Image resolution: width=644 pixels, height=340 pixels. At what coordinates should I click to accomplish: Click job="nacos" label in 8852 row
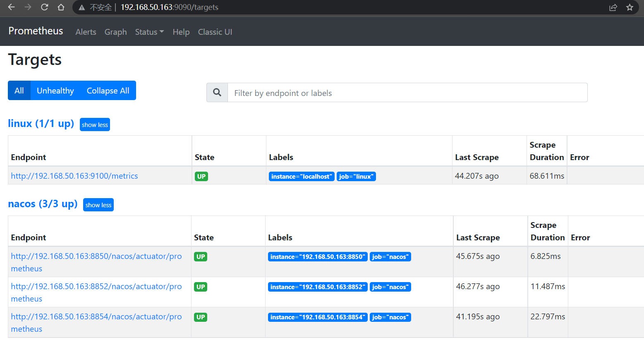(390, 287)
